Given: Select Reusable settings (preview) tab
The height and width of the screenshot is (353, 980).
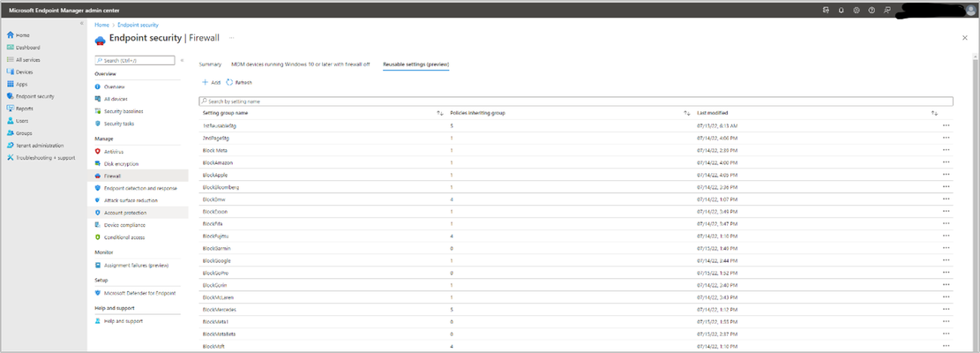Looking at the screenshot, I should pos(416,64).
